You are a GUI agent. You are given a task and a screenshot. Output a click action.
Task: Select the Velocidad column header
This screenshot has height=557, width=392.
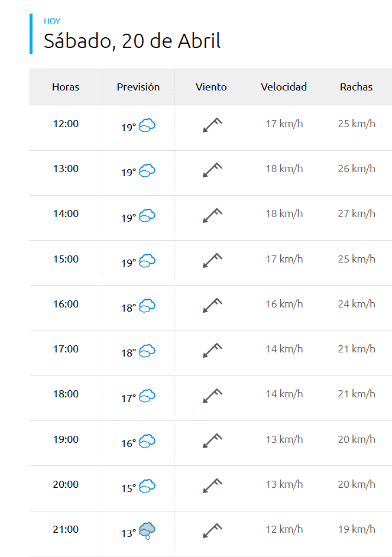pyautogui.click(x=284, y=87)
